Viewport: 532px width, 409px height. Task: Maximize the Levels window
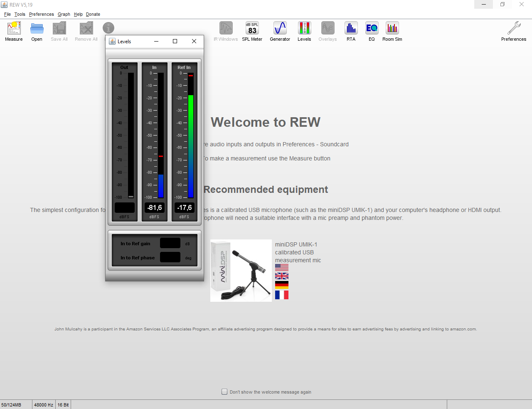click(x=175, y=41)
